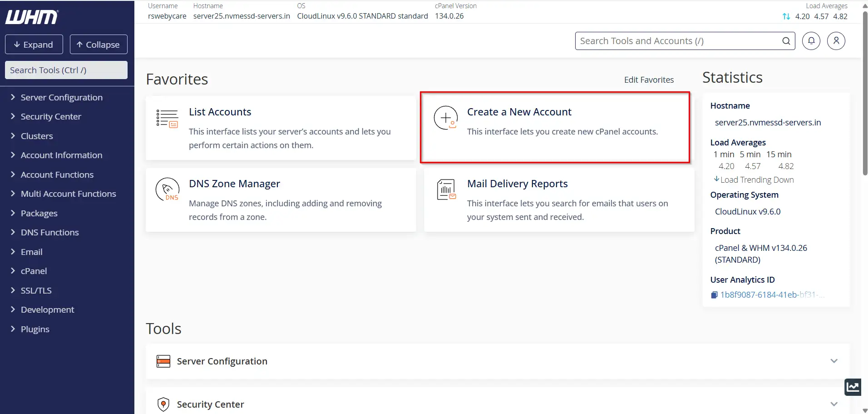The image size is (868, 414).
Task: Click the Security Center shield icon
Action: pyautogui.click(x=163, y=404)
